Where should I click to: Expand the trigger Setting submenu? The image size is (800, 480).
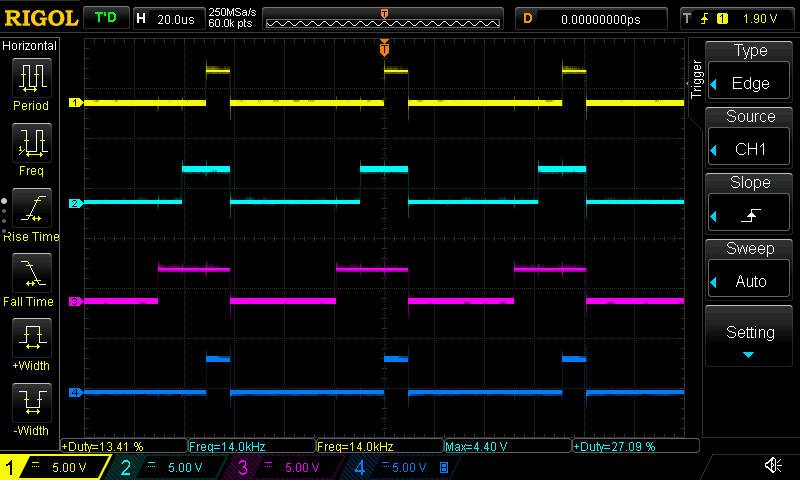point(750,336)
